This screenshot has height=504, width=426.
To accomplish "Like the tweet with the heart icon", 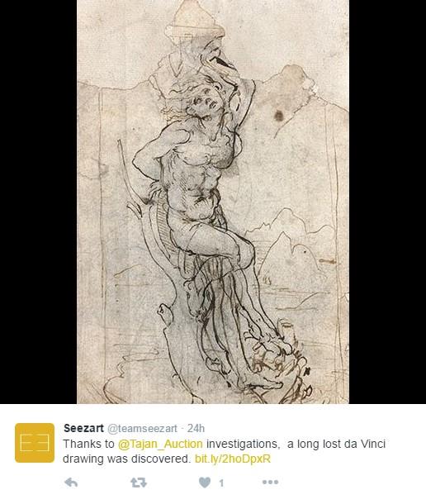I will (x=205, y=483).
